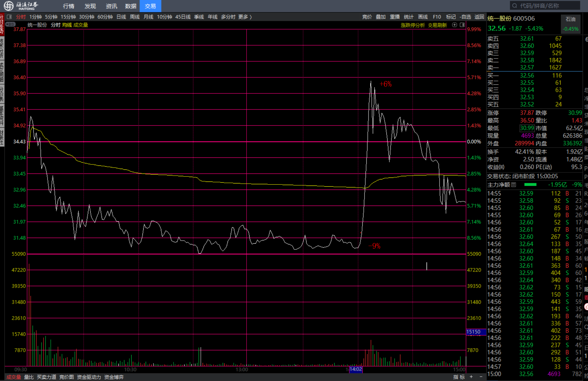Screen dimensions: 588x381
Task: Click the green 主力净额 progress bar
Action: 530,185
